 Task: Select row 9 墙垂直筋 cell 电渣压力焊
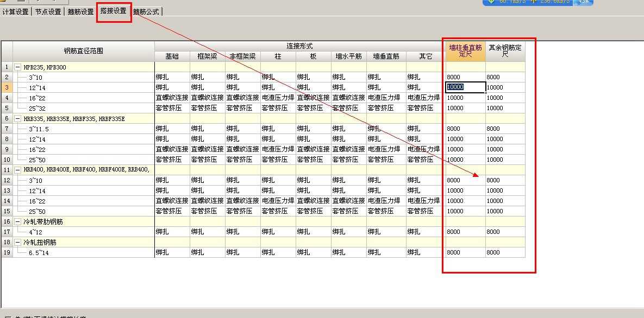coord(386,149)
